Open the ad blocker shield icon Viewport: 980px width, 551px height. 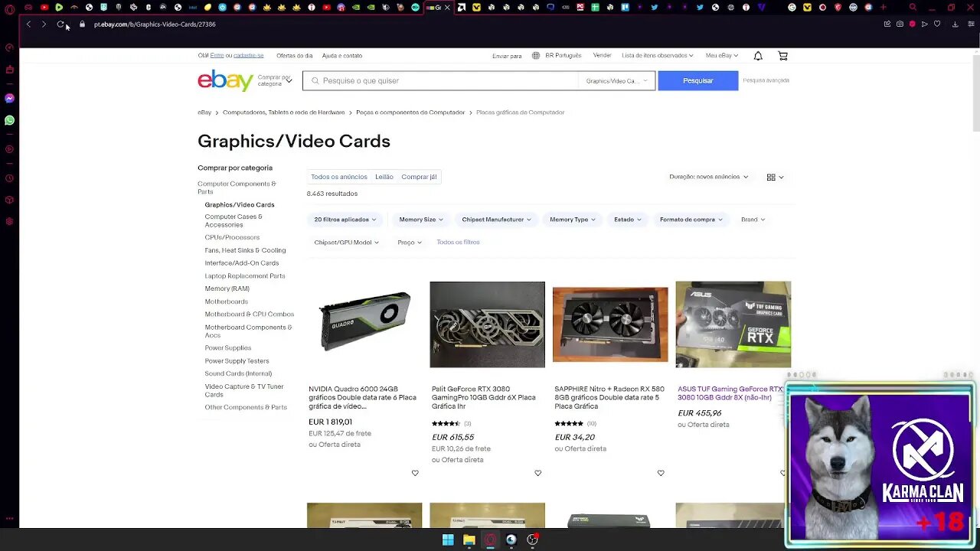pyautogui.click(x=912, y=24)
